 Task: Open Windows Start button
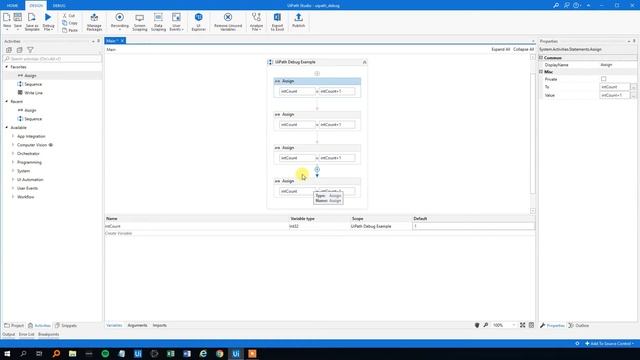click(7, 353)
